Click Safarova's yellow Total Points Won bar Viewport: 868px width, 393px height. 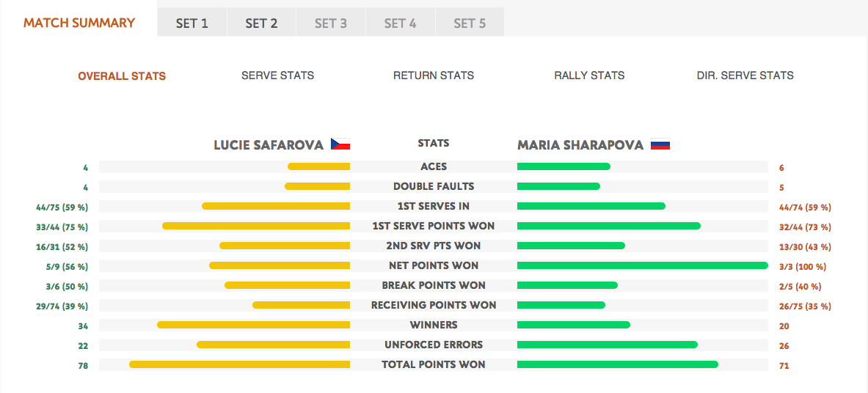point(239,364)
